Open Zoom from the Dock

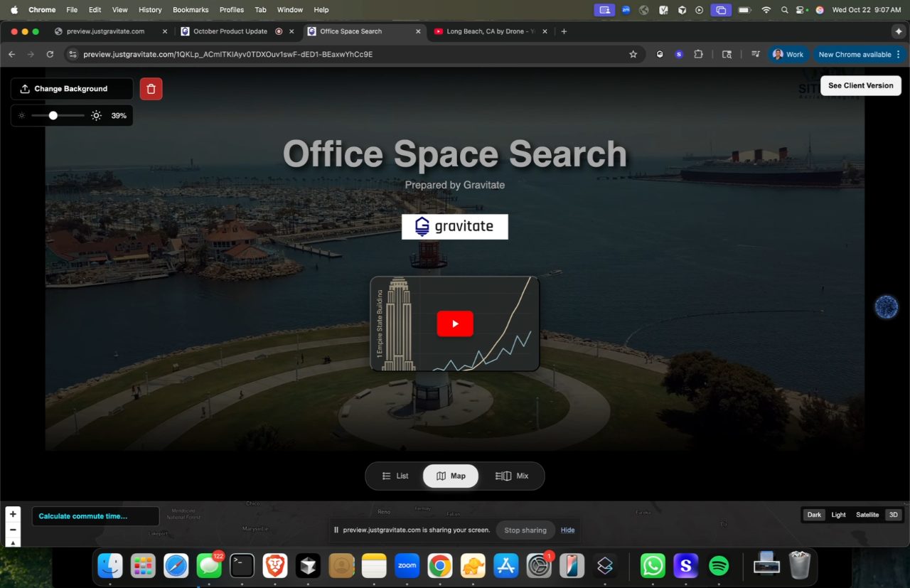[407, 566]
